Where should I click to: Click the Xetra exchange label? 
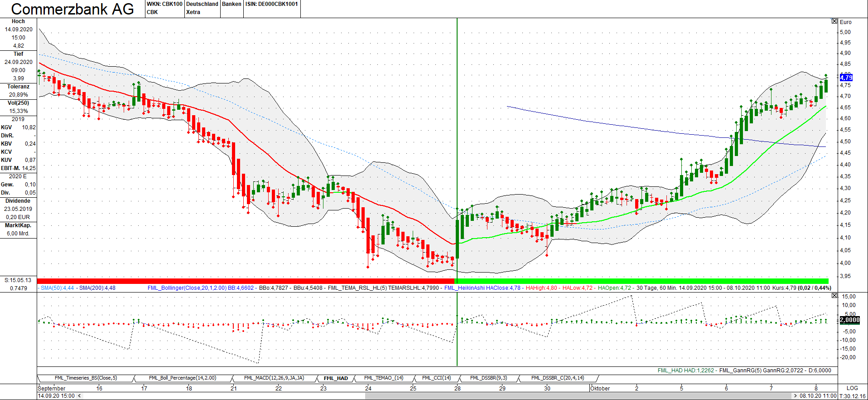coord(193,12)
